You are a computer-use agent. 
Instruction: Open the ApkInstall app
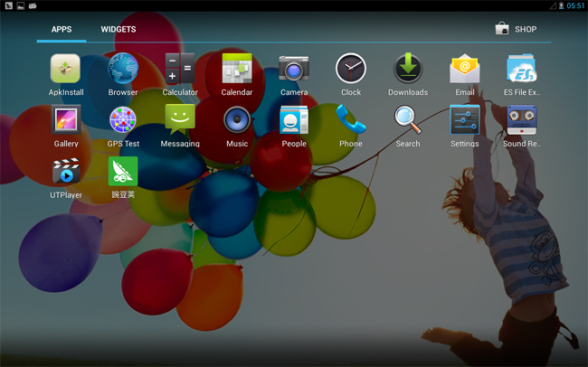click(x=66, y=75)
